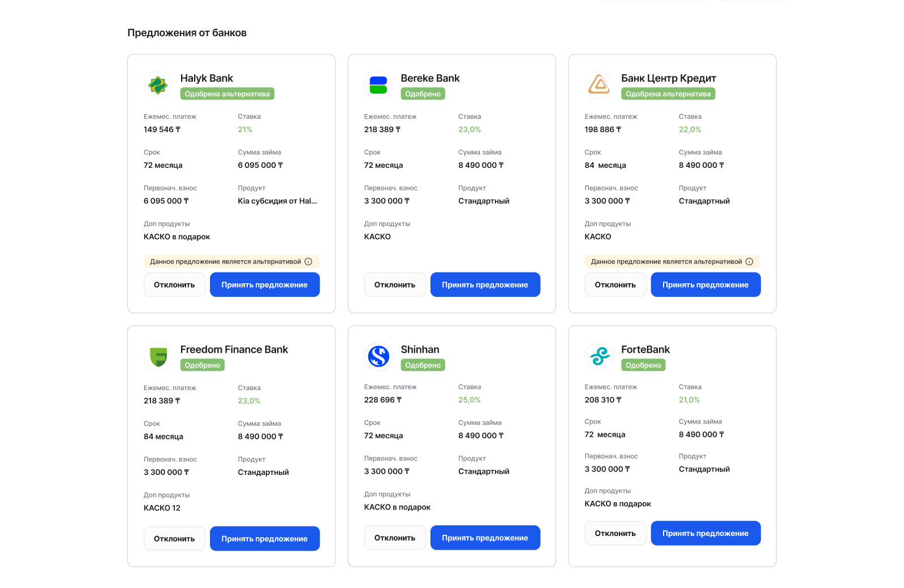Click the Freedom Finance Bank logo icon
The width and height of the screenshot is (904, 588).
(x=158, y=357)
